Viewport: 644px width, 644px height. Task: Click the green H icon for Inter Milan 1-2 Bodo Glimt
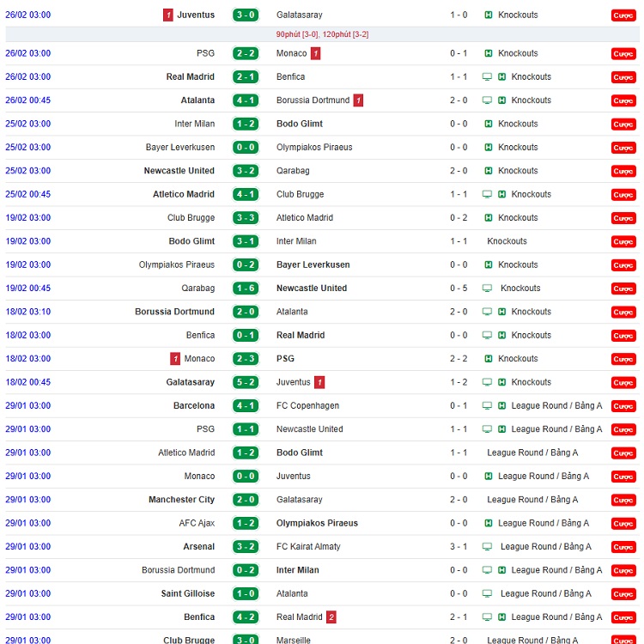(x=489, y=125)
